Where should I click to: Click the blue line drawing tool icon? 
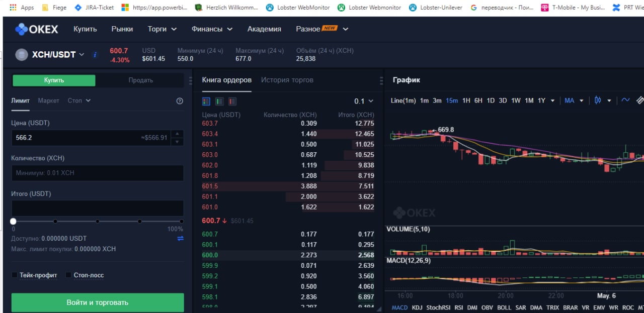point(625,100)
